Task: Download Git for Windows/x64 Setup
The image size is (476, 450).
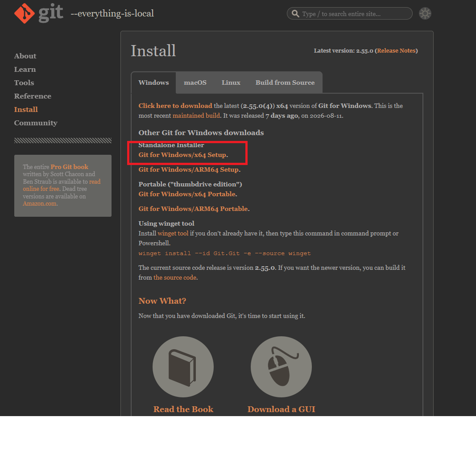Action: click(x=182, y=155)
